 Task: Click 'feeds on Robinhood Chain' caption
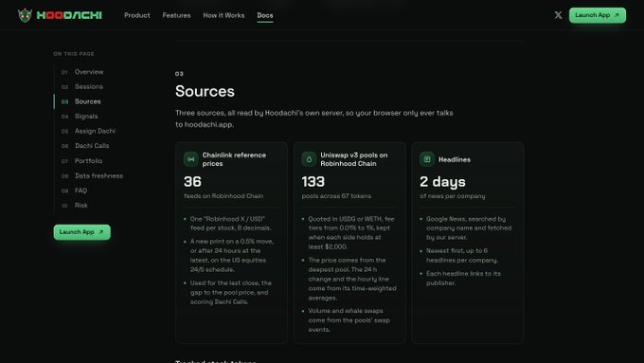click(x=224, y=195)
